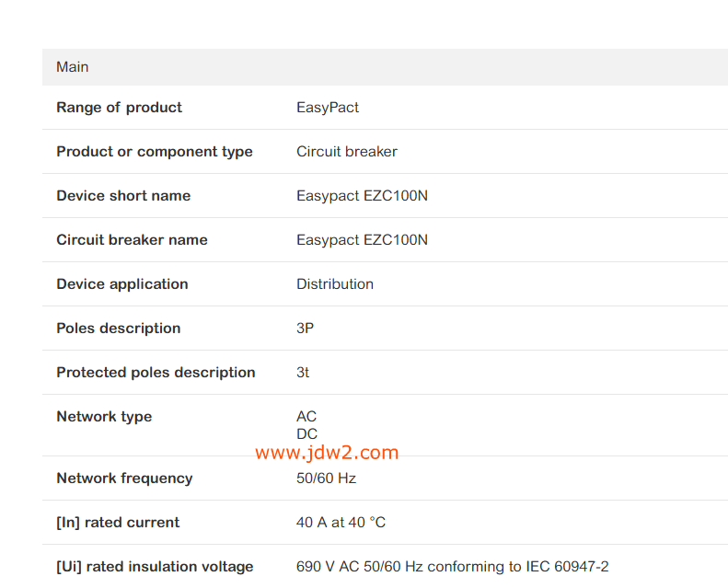Select the 40 A at 40 °C value
This screenshot has height=588, width=728.
click(341, 523)
